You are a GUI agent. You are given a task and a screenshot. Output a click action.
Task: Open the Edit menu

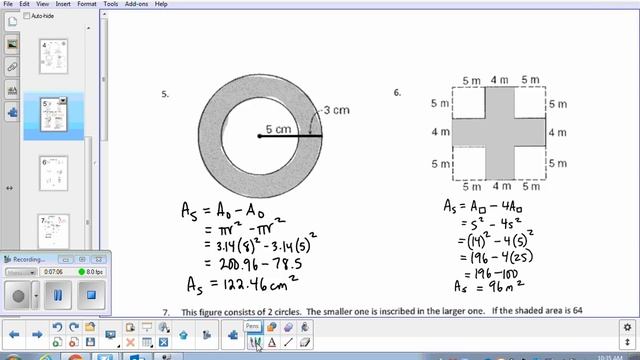(24, 4)
